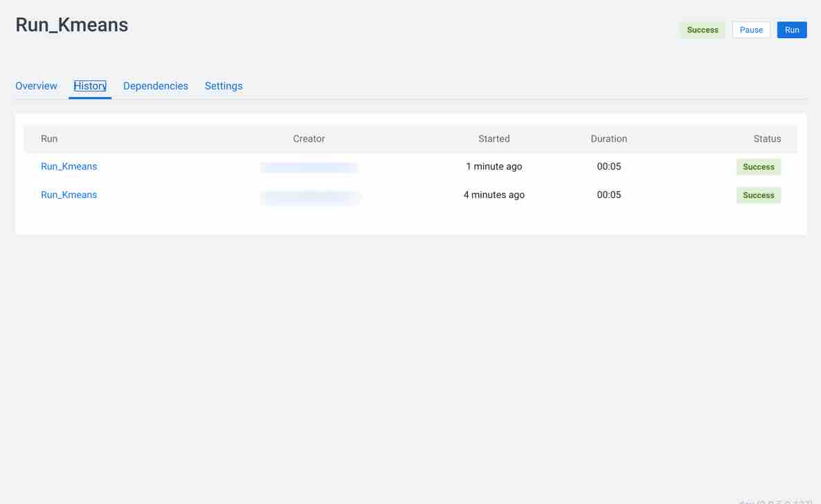The image size is (821, 504).
Task: Click the Creator column header
Action: 309,139
